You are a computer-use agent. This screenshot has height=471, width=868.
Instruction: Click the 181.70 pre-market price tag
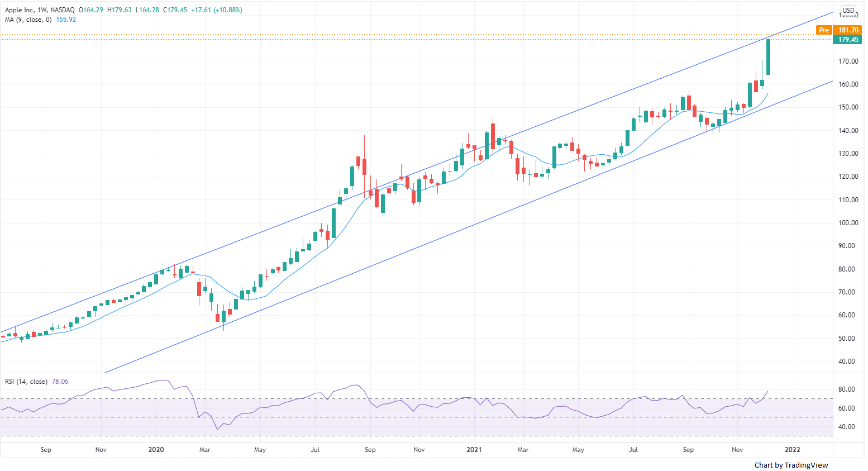coord(848,30)
